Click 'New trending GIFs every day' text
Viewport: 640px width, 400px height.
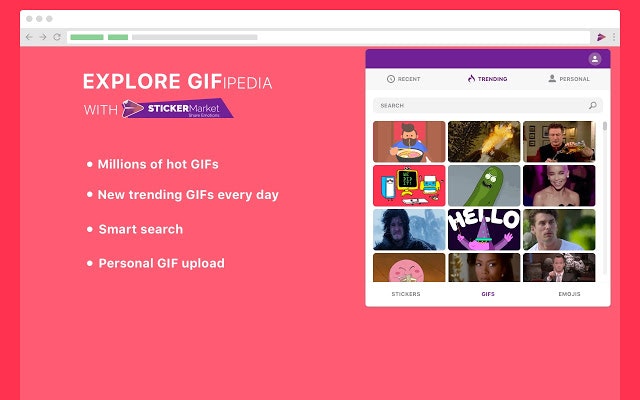click(188, 195)
